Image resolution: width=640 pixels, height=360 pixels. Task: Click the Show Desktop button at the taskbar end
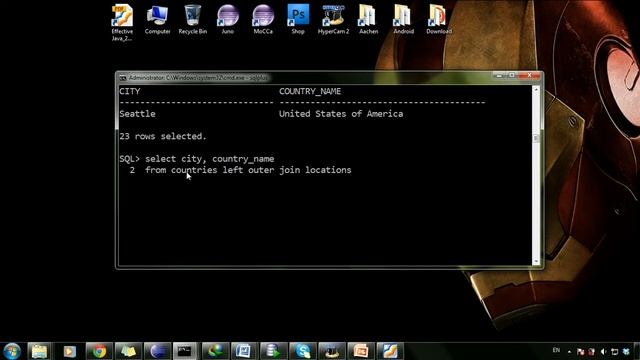(637, 351)
